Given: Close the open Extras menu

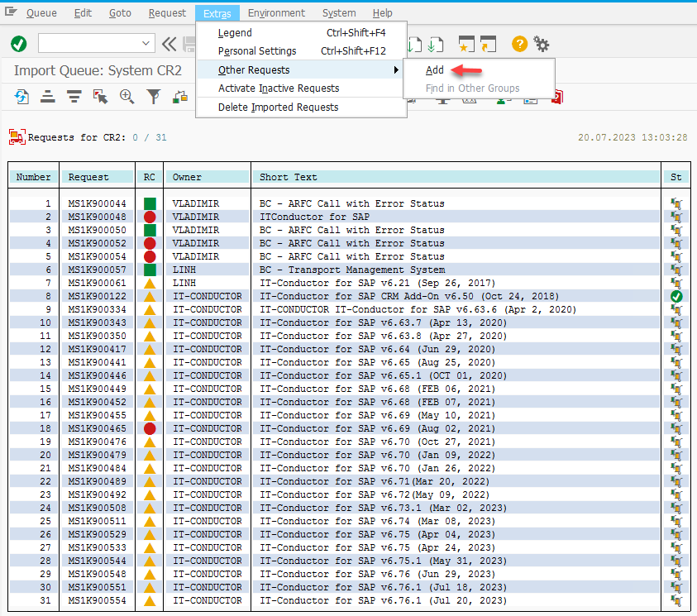Looking at the screenshot, I should pyautogui.click(x=217, y=13).
